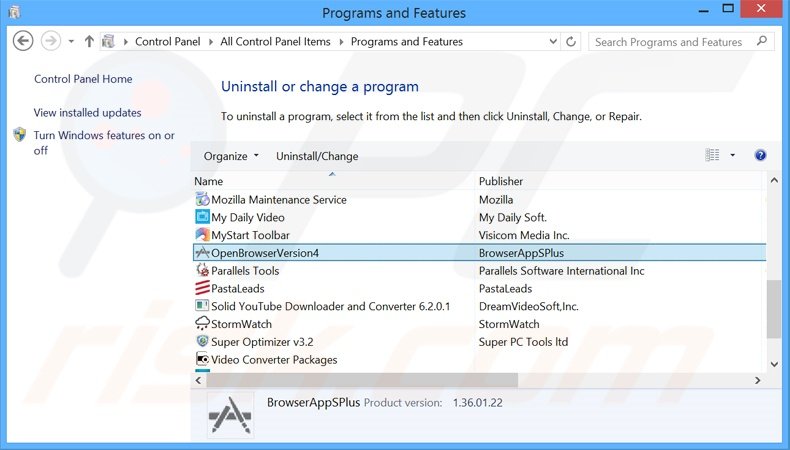Go up one level with the up arrow

89,41
